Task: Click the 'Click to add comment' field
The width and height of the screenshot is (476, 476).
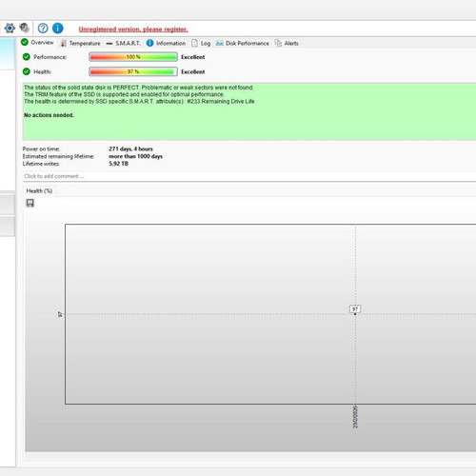Action: [249, 176]
